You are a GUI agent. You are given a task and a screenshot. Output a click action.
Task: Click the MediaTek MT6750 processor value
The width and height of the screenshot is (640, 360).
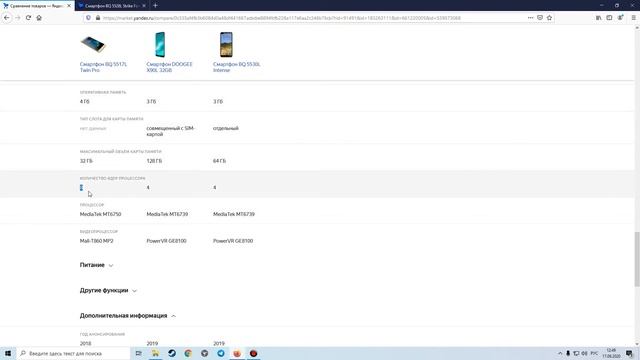pyautogui.click(x=100, y=214)
